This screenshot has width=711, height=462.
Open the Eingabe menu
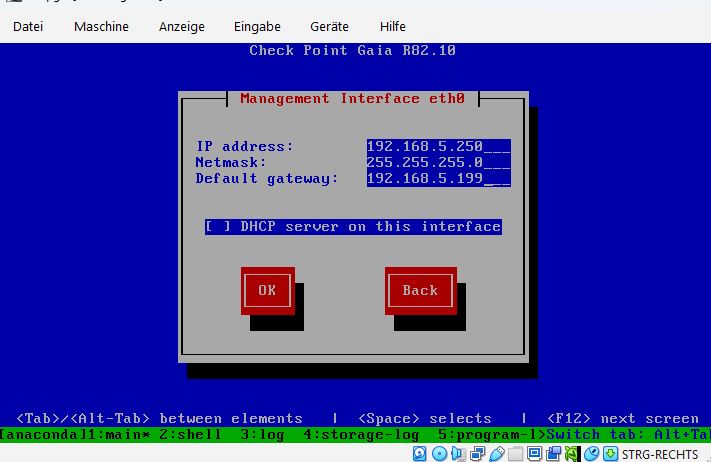pos(257,27)
